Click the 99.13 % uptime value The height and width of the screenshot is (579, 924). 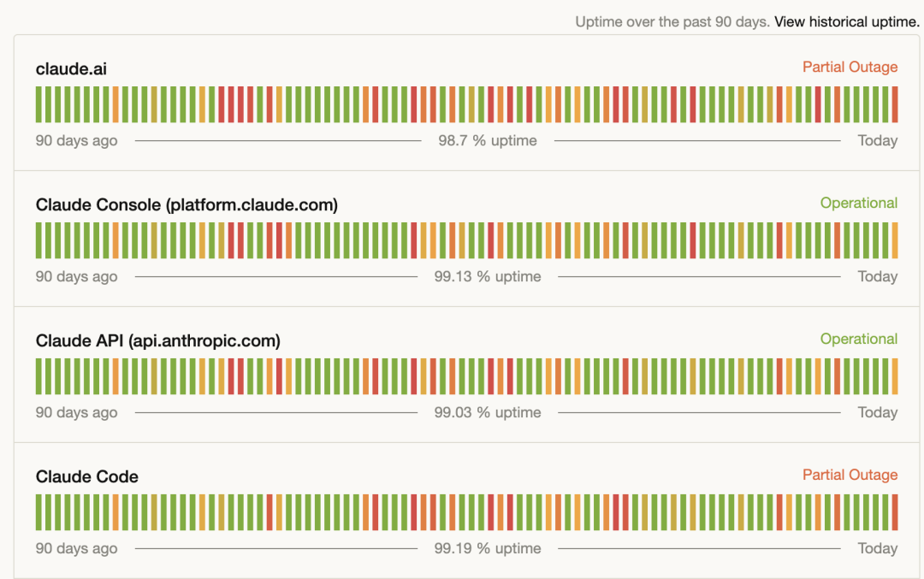tap(488, 277)
